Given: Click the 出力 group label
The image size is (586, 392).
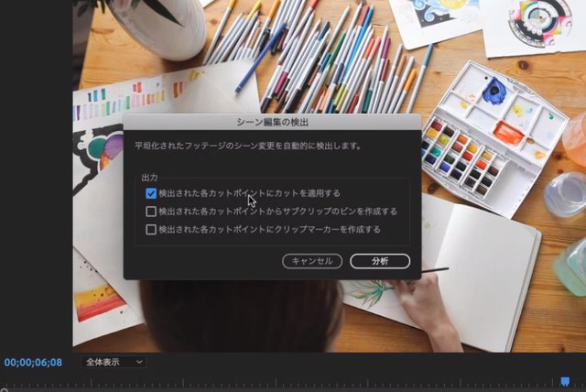Looking at the screenshot, I should pos(149,178).
